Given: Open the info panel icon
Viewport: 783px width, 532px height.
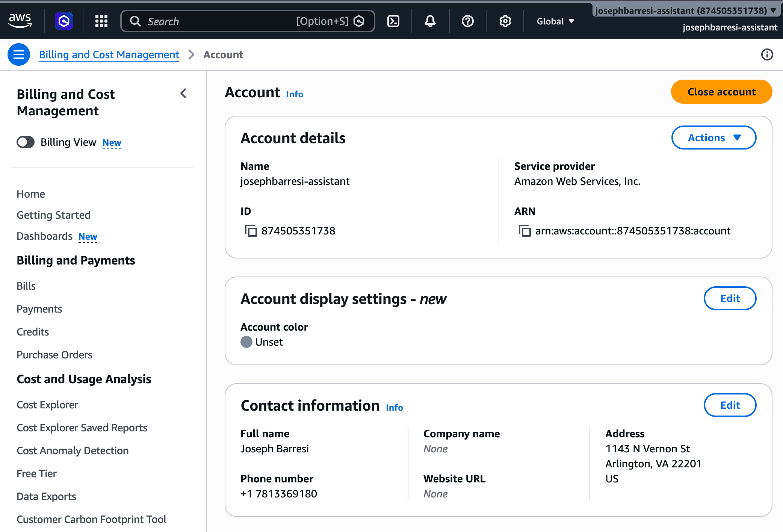Looking at the screenshot, I should (x=767, y=54).
